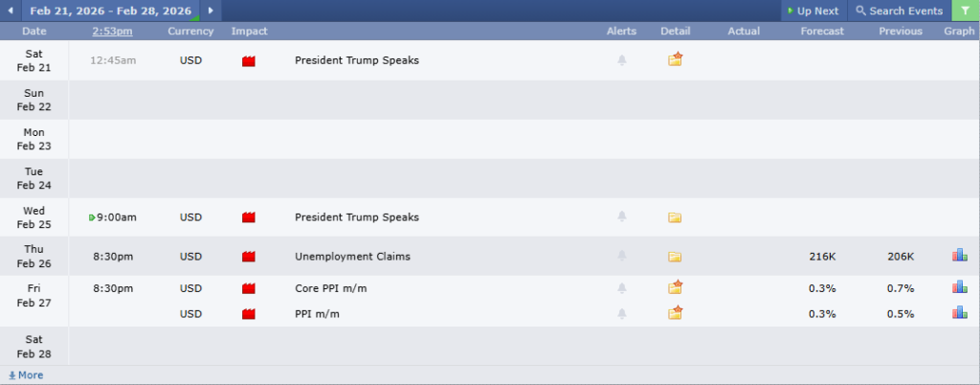Open the date range Feb 21–28 picker
Viewport: 980px width, 385px height.
click(x=110, y=11)
